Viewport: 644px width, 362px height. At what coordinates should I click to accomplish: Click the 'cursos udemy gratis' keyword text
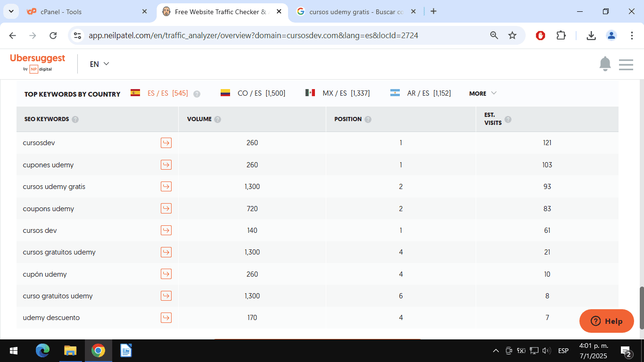[x=54, y=187]
